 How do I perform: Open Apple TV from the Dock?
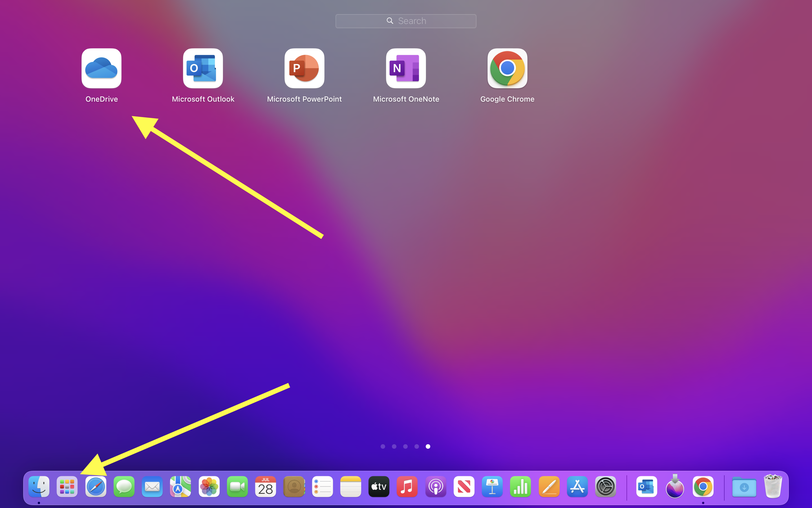[x=379, y=487]
